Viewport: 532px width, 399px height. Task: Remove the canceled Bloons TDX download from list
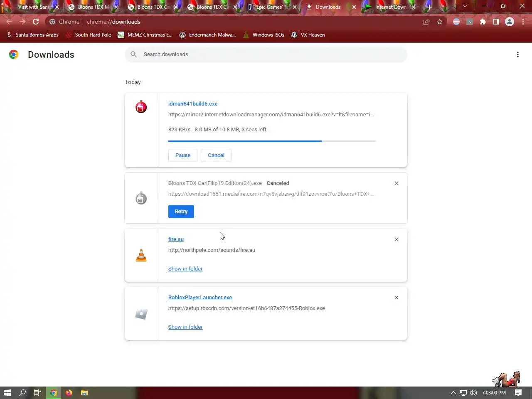click(x=397, y=183)
